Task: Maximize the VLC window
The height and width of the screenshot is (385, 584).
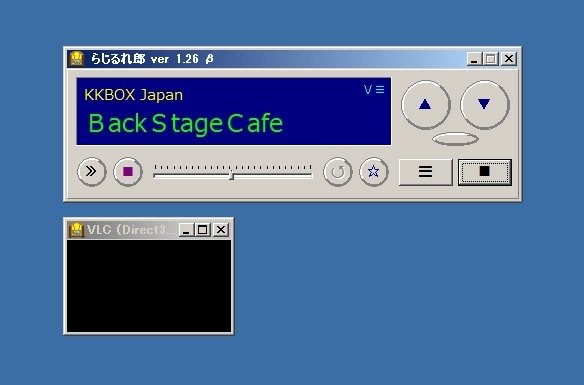Action: click(203, 230)
